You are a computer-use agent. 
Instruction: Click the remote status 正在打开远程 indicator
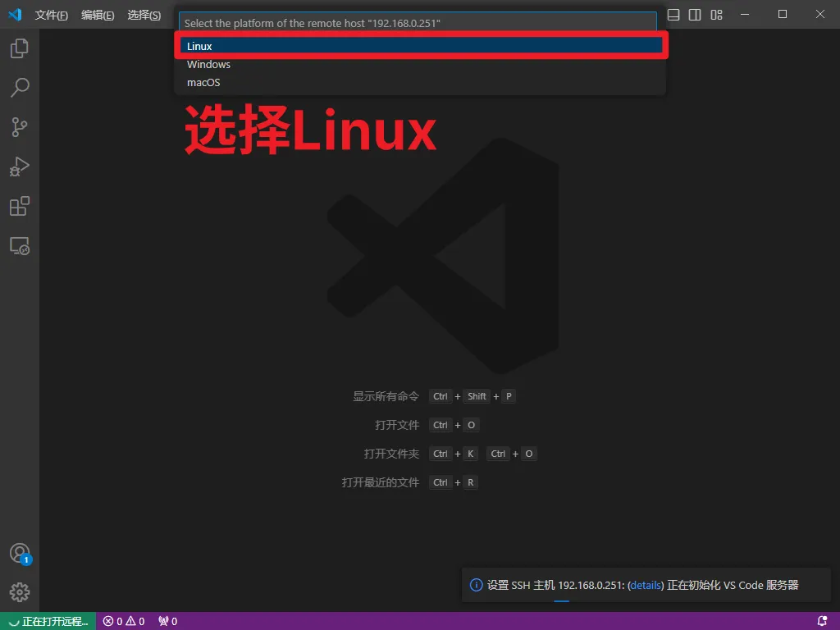click(48, 621)
